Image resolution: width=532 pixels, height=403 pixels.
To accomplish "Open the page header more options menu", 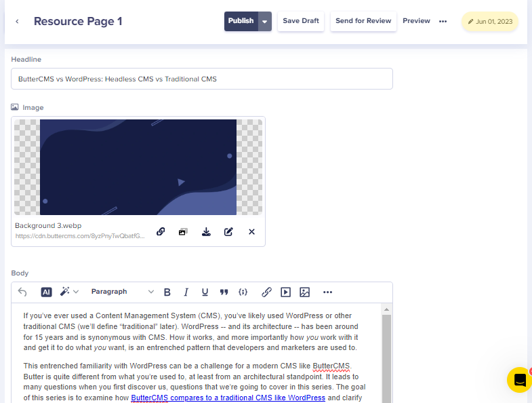I will click(443, 21).
